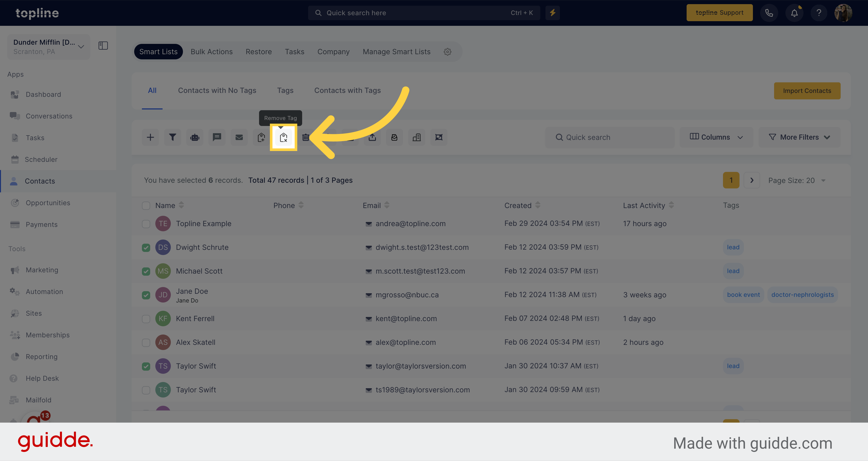868x461 pixels.
Task: Open the Columns dropdown
Action: pos(716,138)
